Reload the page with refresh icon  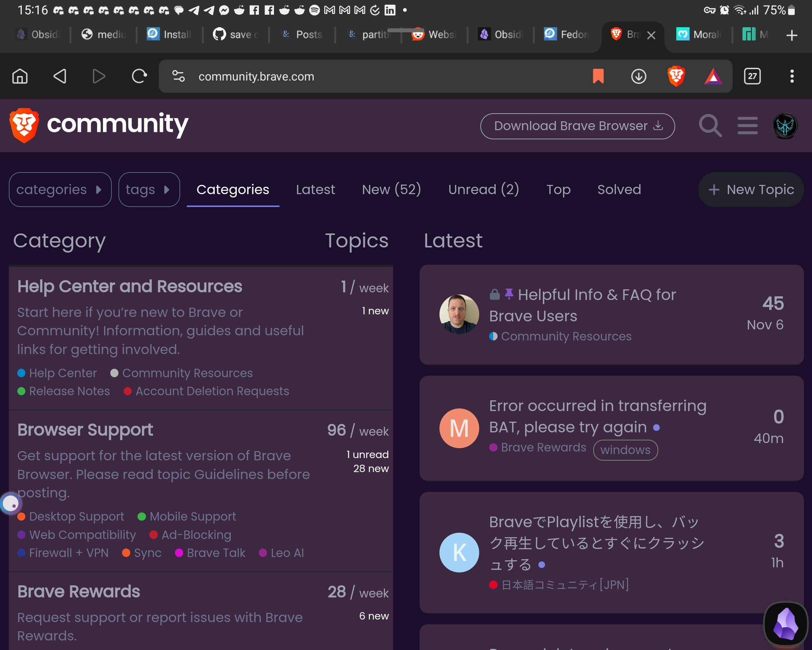point(139,76)
